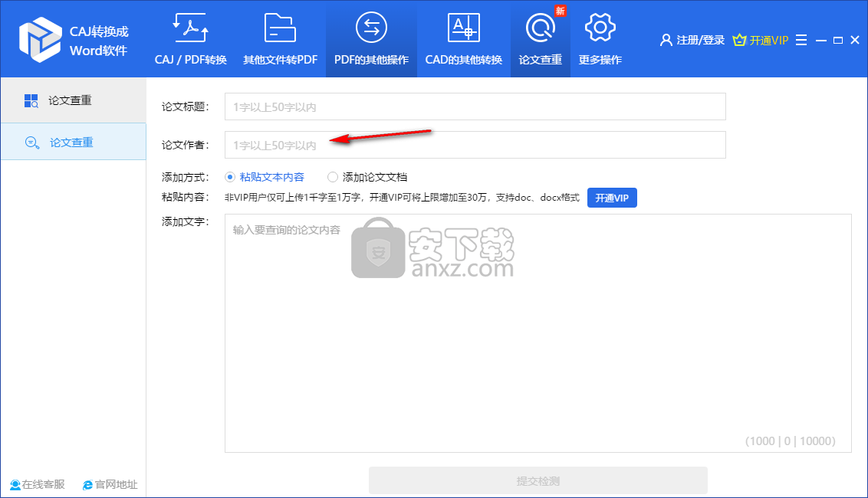The image size is (868, 498).
Task: Click the CAJ转换成Word软件 logo
Action: pos(40,40)
